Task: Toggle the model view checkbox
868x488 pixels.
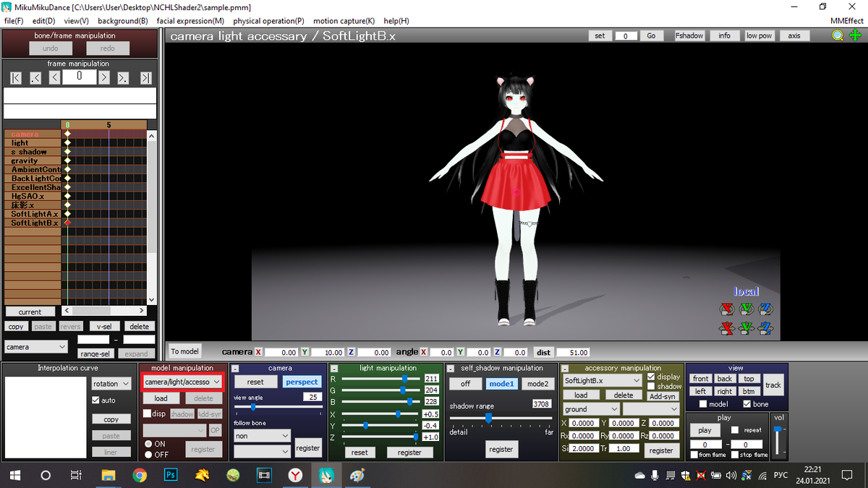Action: (703, 404)
